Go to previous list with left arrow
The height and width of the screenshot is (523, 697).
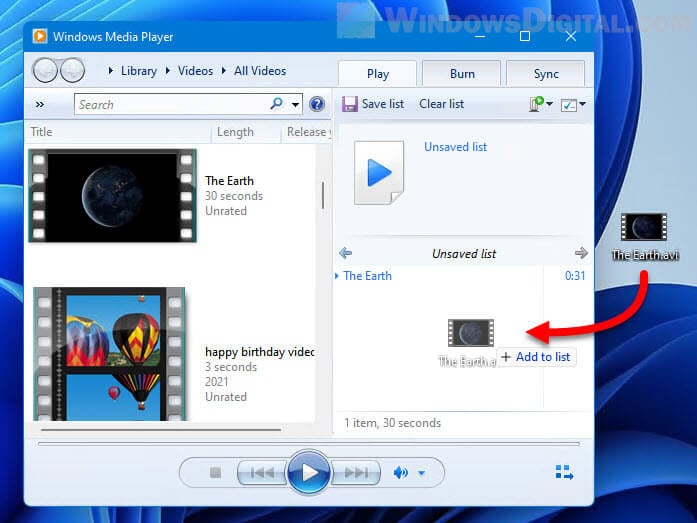345,253
